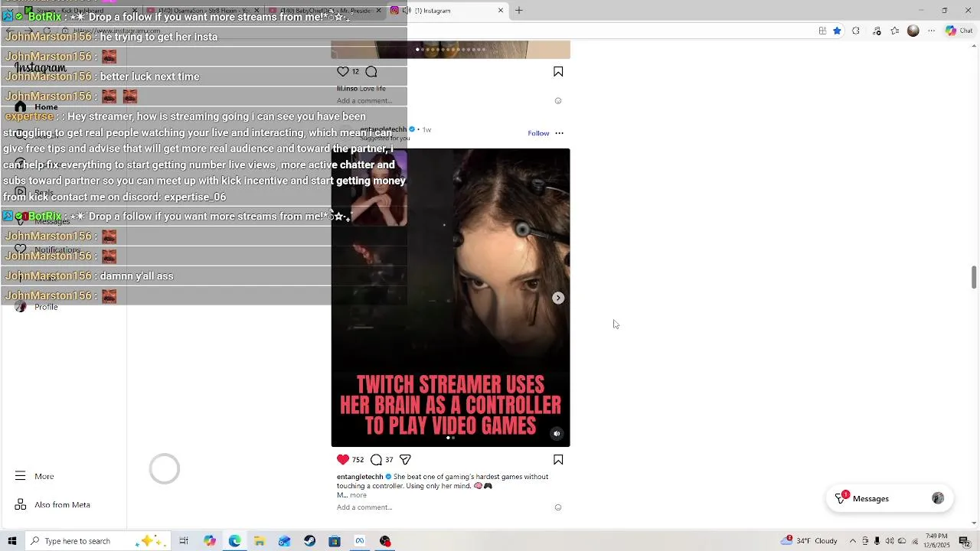Image resolution: width=980 pixels, height=551 pixels.
Task: Follow the entangletechh account
Action: point(538,133)
